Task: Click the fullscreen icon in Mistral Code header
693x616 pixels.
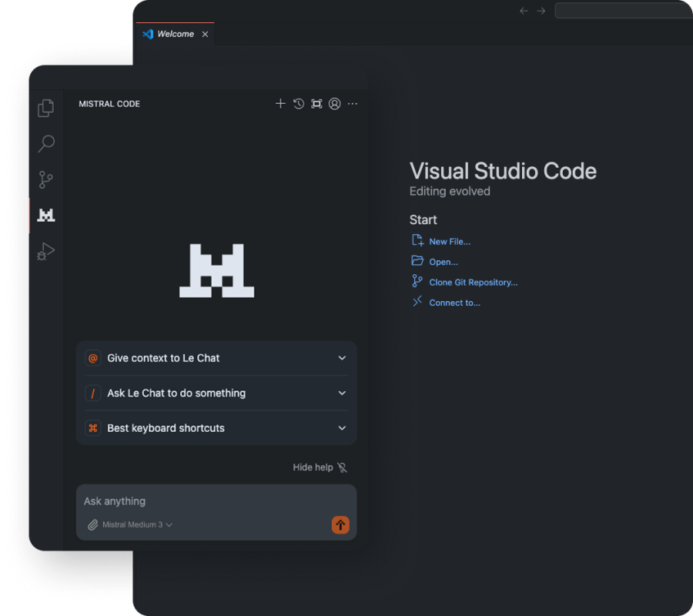Action: tap(316, 104)
